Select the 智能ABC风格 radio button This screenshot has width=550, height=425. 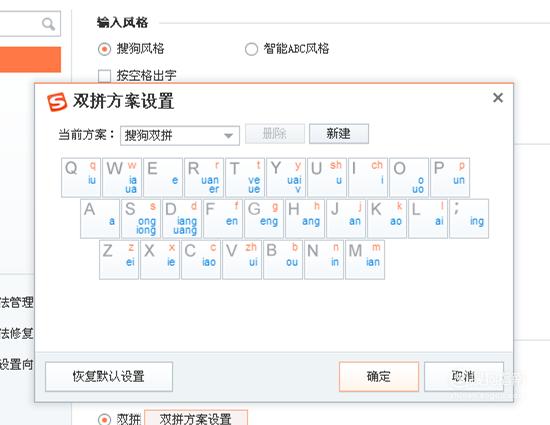(x=251, y=49)
